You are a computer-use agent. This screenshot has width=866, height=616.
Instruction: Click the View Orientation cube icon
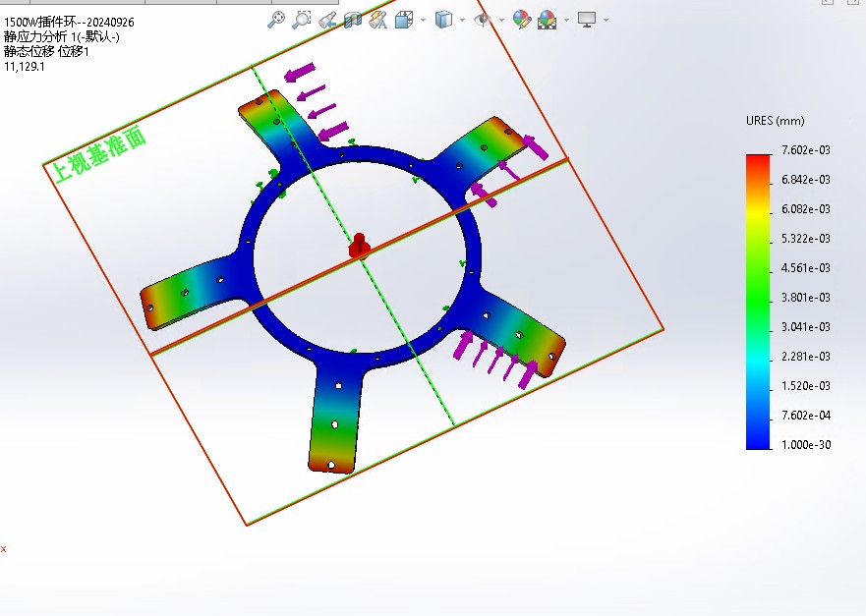[404, 20]
